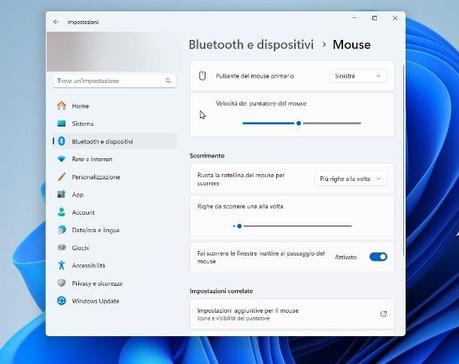Click the pointer cursor icon beside speed setting
Image resolution: width=459 pixels, height=364 pixels.
pyautogui.click(x=203, y=115)
